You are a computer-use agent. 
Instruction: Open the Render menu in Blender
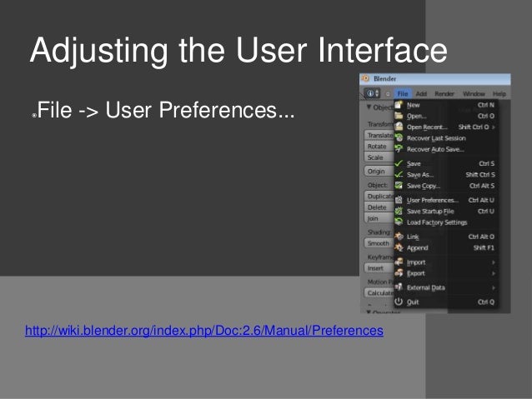(444, 94)
